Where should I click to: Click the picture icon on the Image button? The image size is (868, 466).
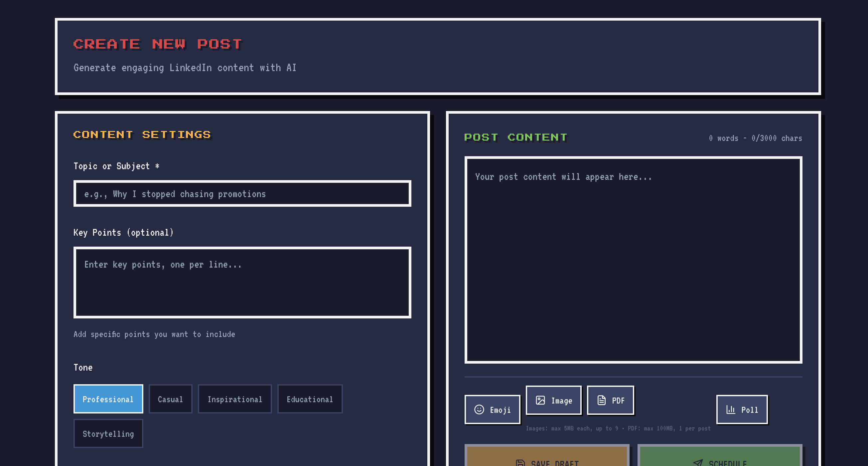(x=540, y=401)
